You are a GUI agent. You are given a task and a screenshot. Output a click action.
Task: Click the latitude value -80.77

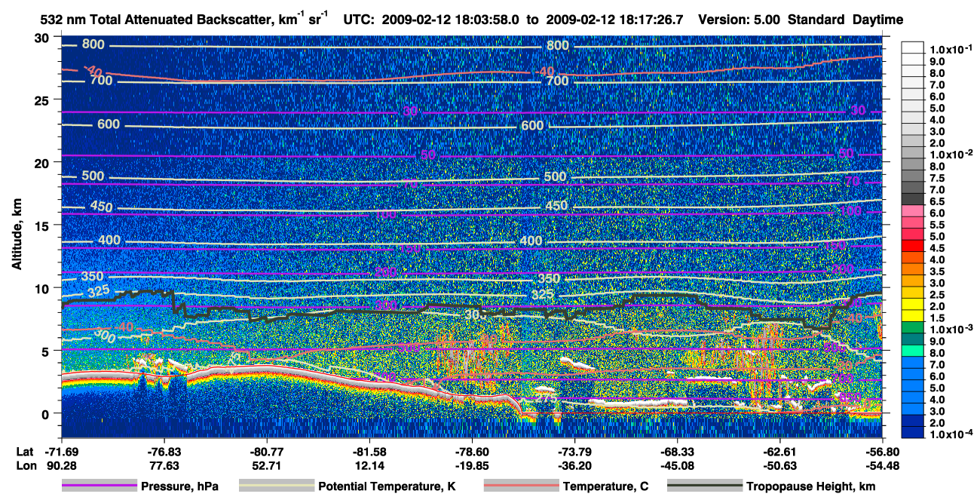click(268, 452)
